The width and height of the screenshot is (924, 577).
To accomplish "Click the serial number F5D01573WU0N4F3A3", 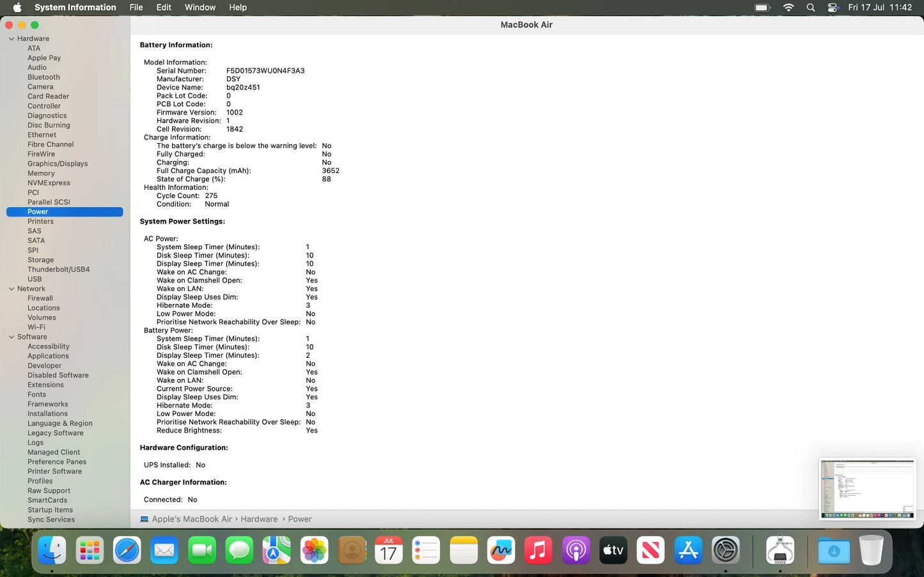I will (x=265, y=71).
